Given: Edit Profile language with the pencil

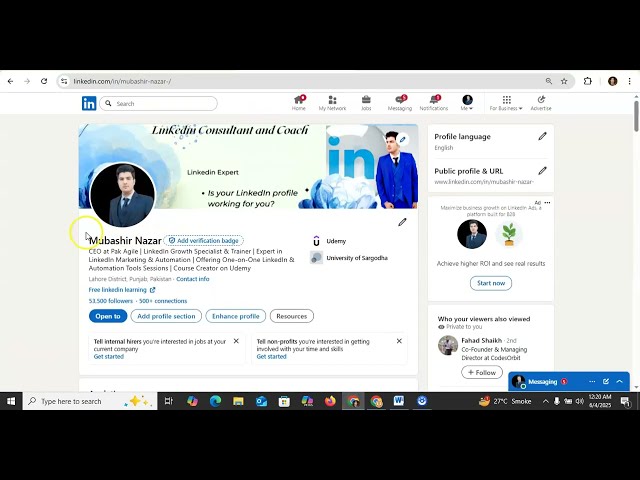Looking at the screenshot, I should pos(542,136).
